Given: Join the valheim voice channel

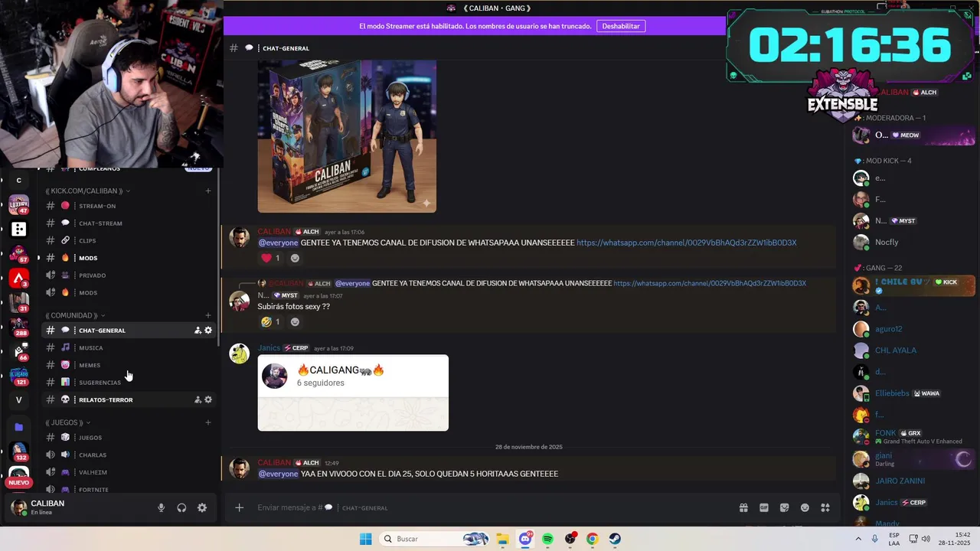Looking at the screenshot, I should point(129,472).
